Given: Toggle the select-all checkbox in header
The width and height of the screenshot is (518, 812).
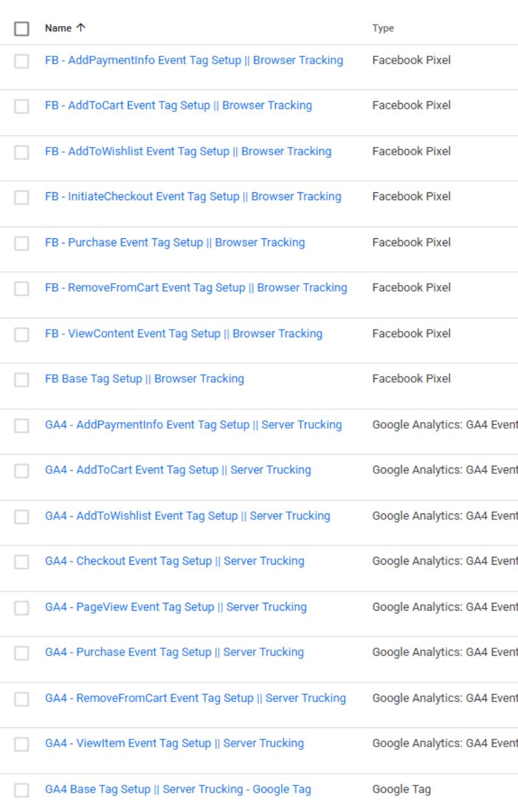Looking at the screenshot, I should tap(22, 28).
